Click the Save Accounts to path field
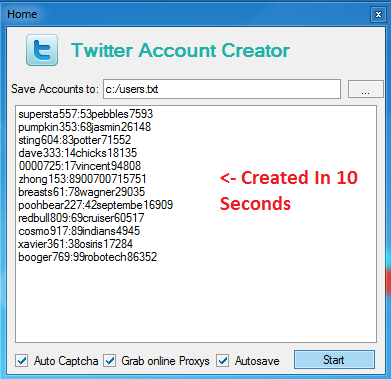Viewport: 391px width, 379px height. [x=222, y=89]
